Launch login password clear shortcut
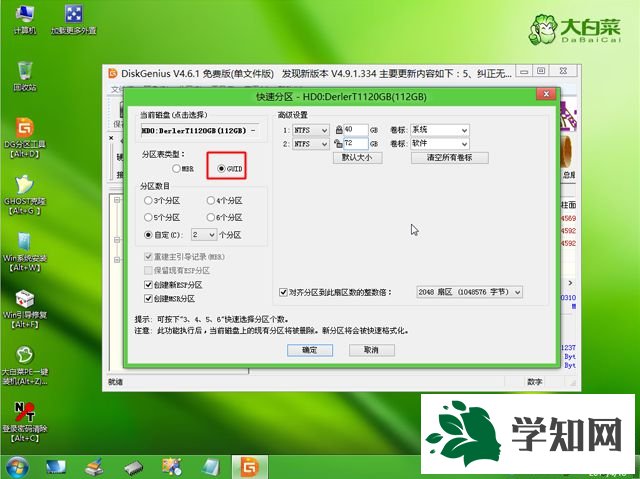This screenshot has height=479, width=640. (x=24, y=422)
